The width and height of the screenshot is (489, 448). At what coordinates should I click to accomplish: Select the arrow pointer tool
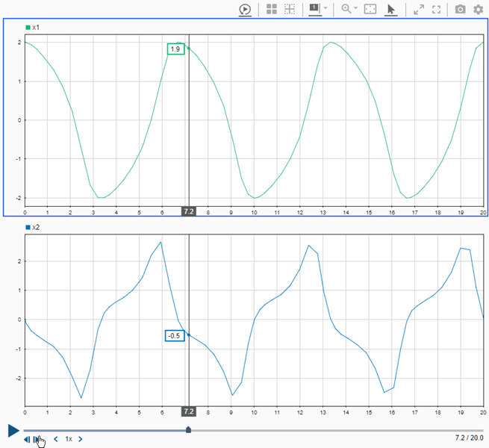click(390, 10)
